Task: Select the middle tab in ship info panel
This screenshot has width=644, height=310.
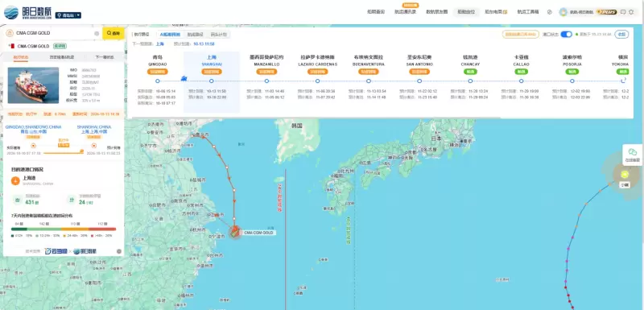Action: click(x=61, y=57)
